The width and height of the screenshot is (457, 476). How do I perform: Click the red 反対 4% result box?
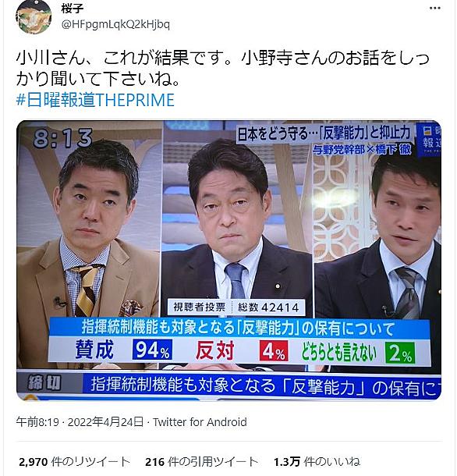pos(274,351)
